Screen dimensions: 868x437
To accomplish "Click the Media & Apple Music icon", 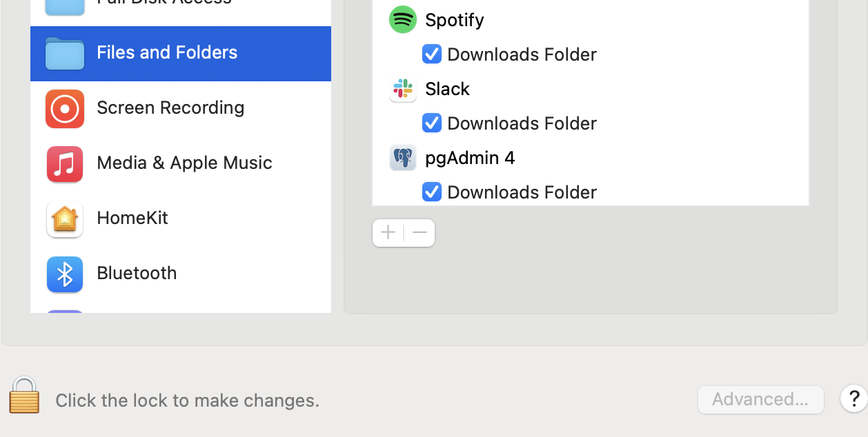I will [x=65, y=163].
